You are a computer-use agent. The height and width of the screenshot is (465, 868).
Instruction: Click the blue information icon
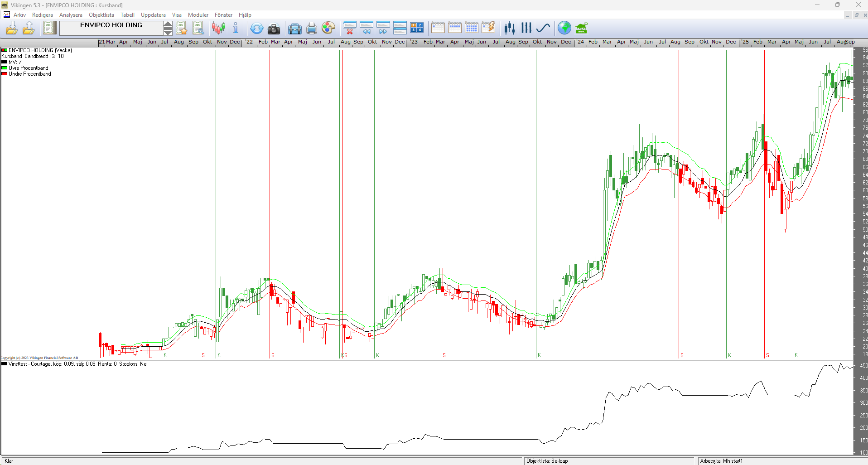click(x=236, y=28)
